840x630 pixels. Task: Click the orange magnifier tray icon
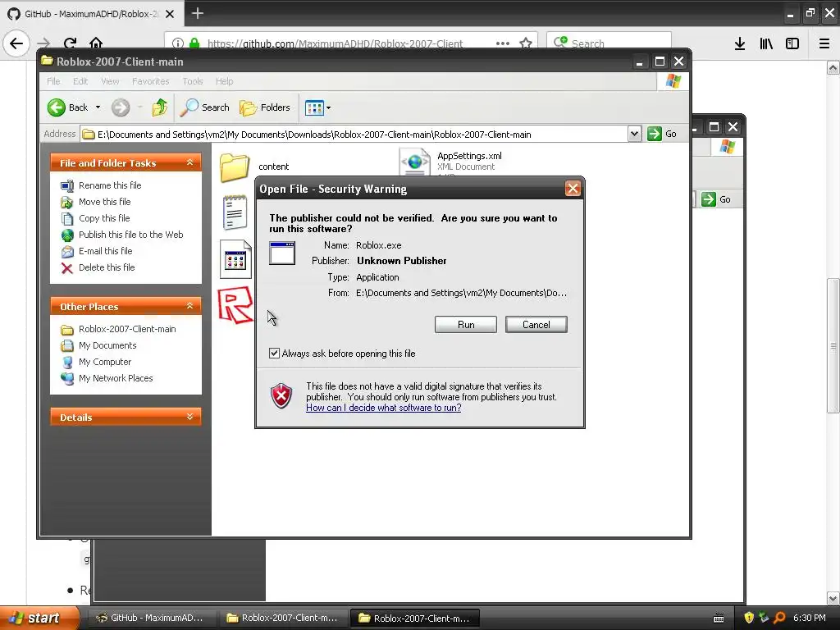tap(779, 618)
